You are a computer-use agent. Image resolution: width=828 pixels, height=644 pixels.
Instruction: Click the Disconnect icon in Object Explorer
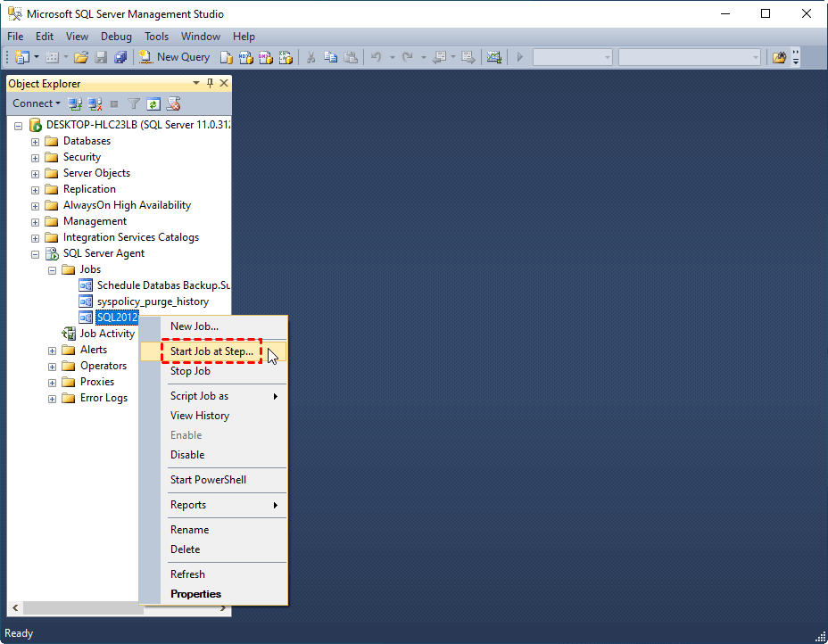[x=95, y=103]
